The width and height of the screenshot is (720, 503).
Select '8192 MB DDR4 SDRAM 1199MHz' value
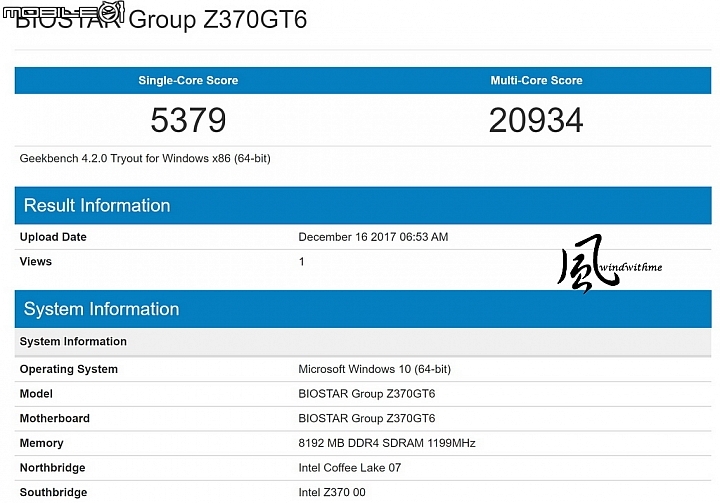pyautogui.click(x=387, y=443)
